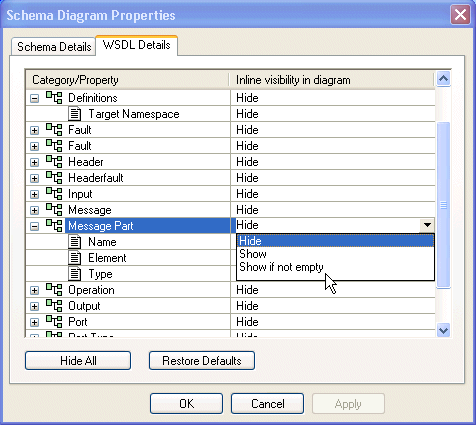Viewport: 476px width, 425px height.
Task: Expand the Operation category
Action: pos(34,290)
